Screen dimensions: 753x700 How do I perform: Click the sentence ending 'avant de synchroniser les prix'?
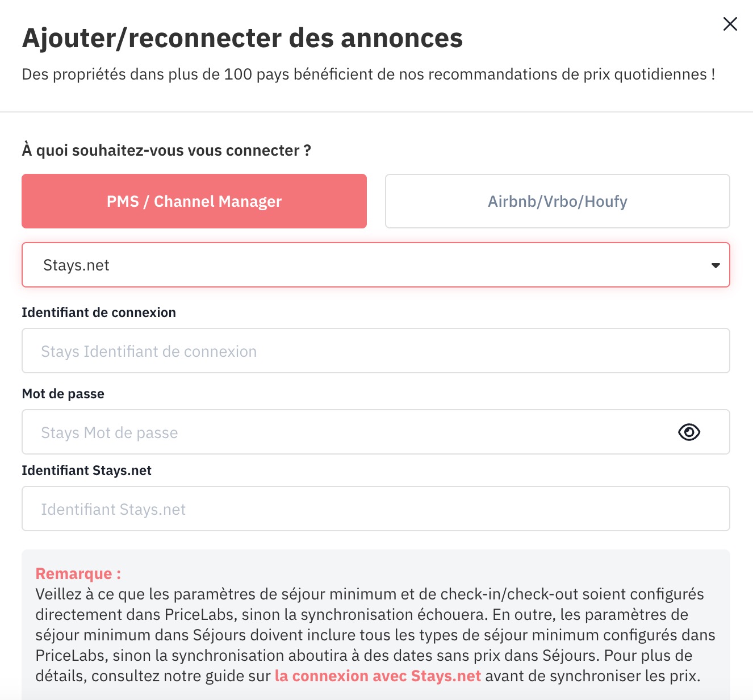click(593, 676)
